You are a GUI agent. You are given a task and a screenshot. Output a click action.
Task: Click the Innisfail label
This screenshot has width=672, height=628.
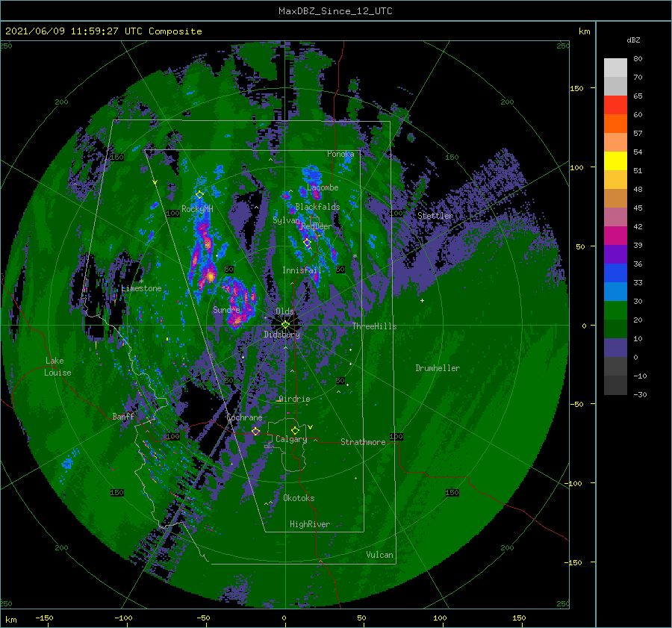[x=302, y=270]
